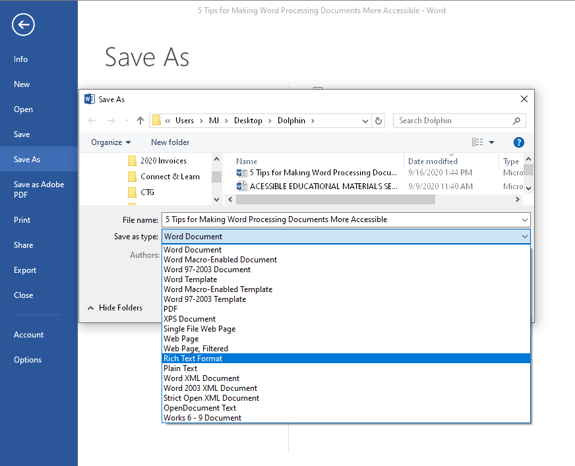Choose Single File Web Page type
Screen dimensions: 575x466
pyautogui.click(x=346, y=329)
